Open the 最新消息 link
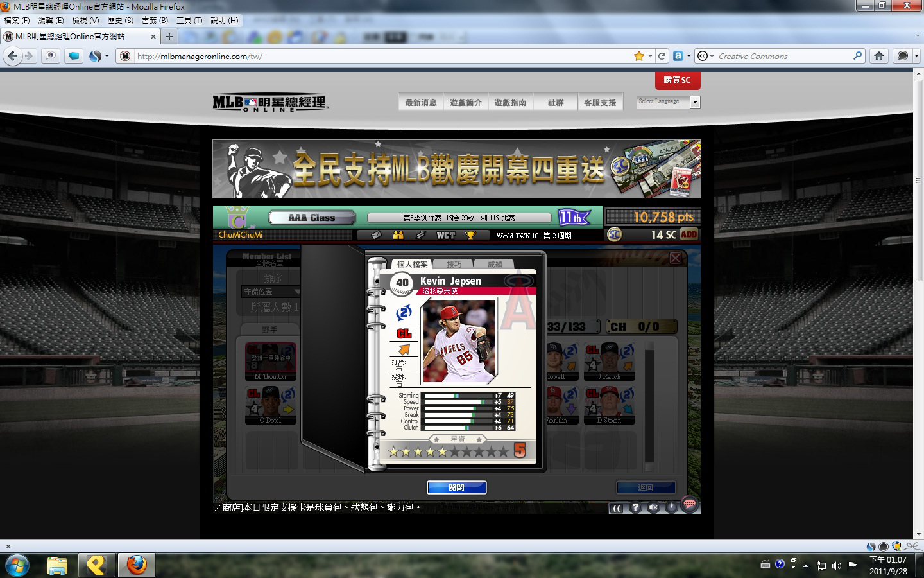Image resolution: width=924 pixels, height=578 pixels. [421, 103]
